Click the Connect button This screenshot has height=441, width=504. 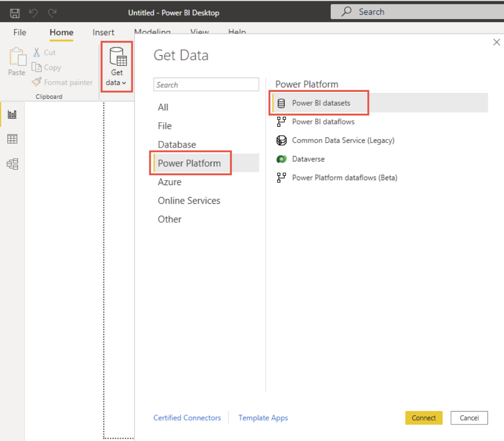(x=424, y=418)
